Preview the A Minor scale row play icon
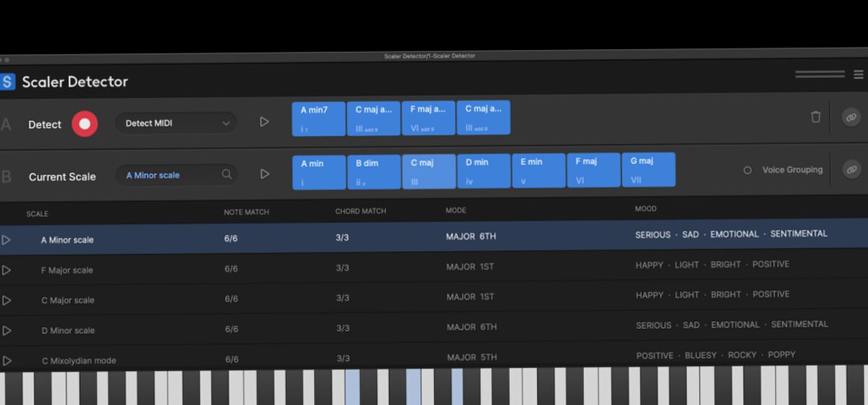The height and width of the screenshot is (405, 868). pyautogui.click(x=7, y=240)
